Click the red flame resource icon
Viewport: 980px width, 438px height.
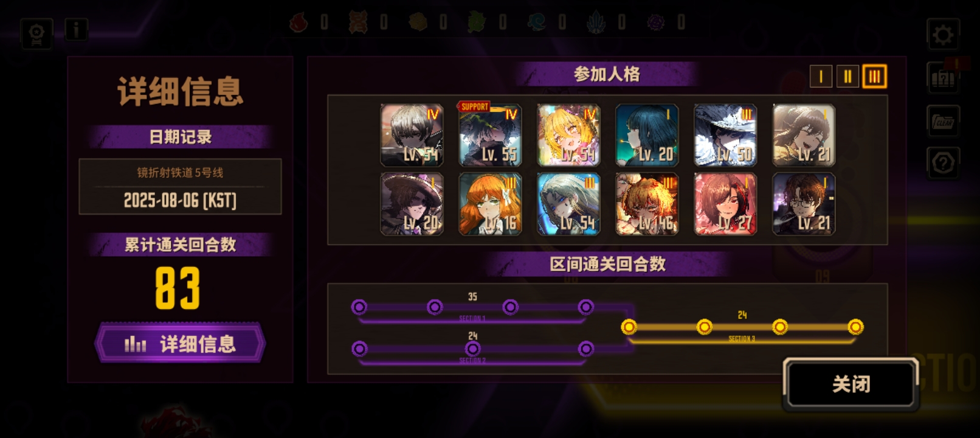298,23
